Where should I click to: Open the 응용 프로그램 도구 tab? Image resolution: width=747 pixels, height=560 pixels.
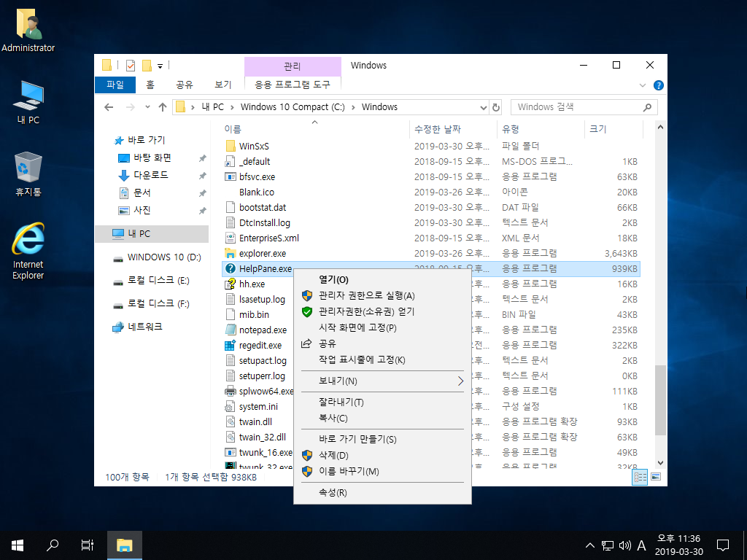[x=292, y=85]
